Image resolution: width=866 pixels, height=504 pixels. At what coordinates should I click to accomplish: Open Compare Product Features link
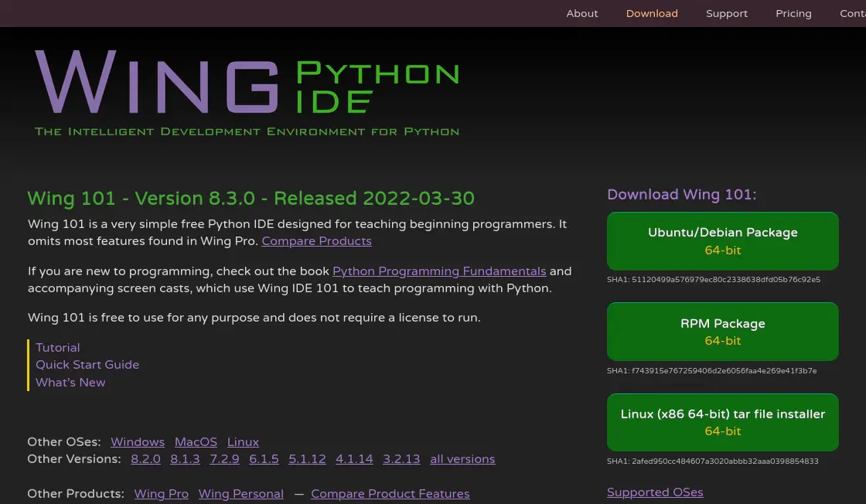(390, 494)
